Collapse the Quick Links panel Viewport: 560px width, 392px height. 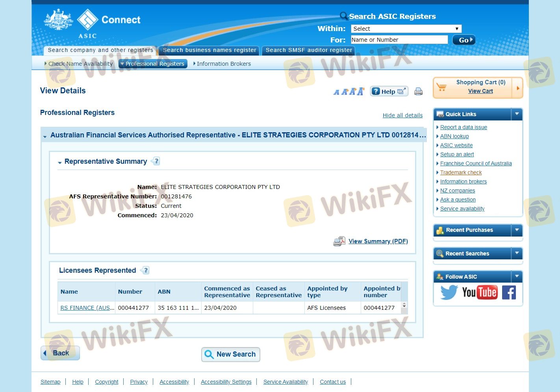click(x=517, y=114)
